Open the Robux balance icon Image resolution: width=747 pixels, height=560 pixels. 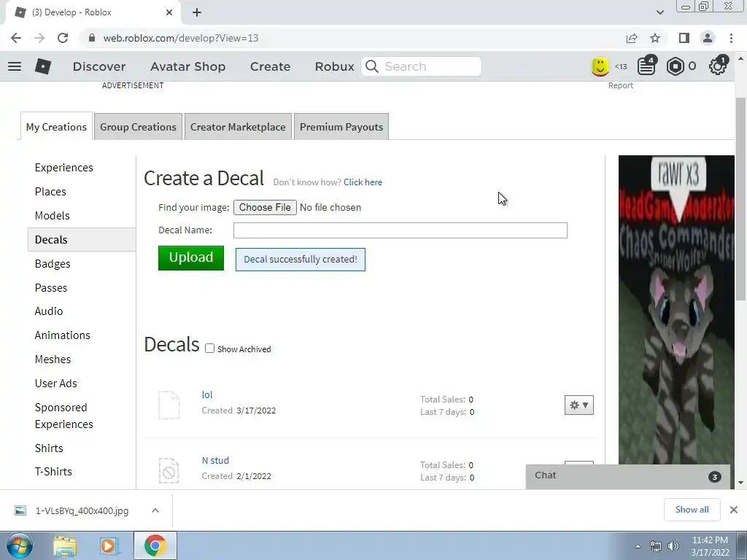(x=675, y=66)
